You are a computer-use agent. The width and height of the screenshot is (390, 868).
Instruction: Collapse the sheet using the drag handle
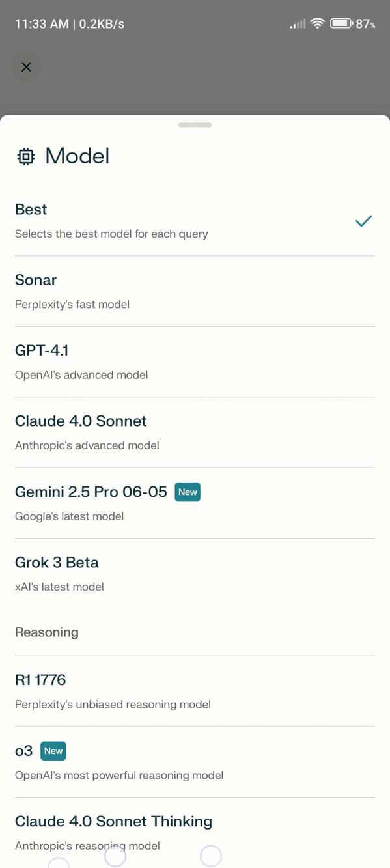pos(195,124)
